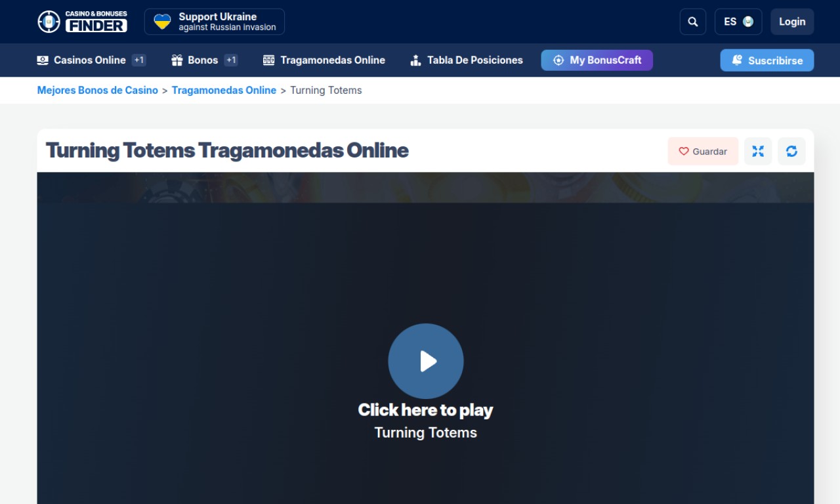840x504 pixels.
Task: Click the 'Click here to play' text
Action: click(425, 410)
